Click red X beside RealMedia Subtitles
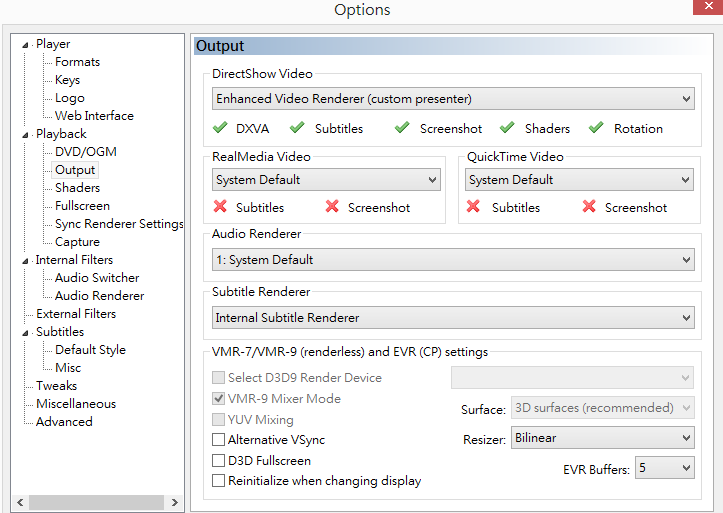 pyautogui.click(x=220, y=207)
